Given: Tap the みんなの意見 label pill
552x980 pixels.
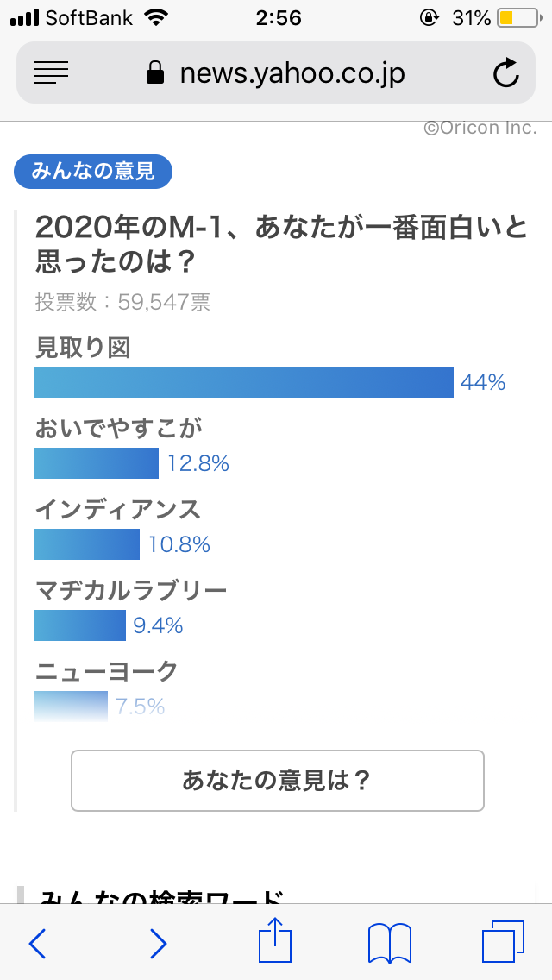Looking at the screenshot, I should click(93, 172).
